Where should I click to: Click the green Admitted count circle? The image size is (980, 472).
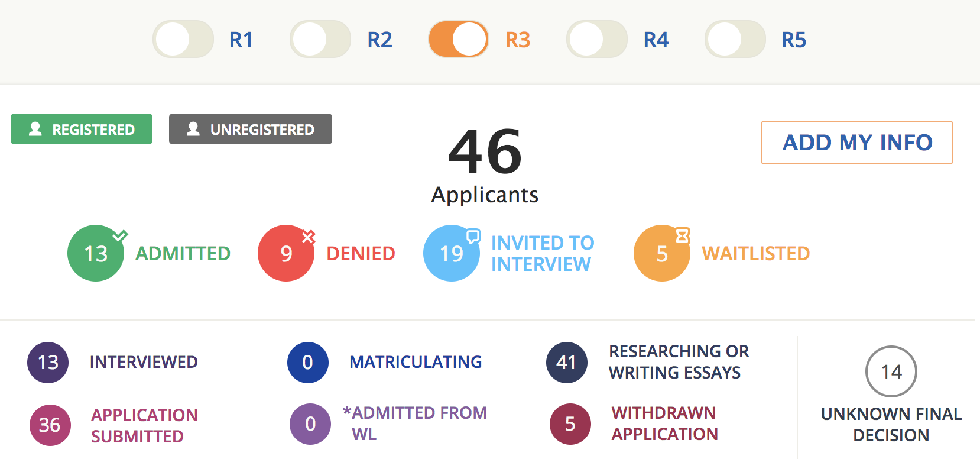(96, 253)
